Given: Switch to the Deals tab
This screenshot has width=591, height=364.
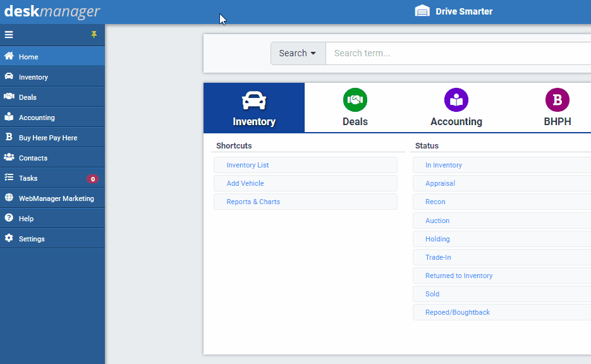Looking at the screenshot, I should point(355,107).
